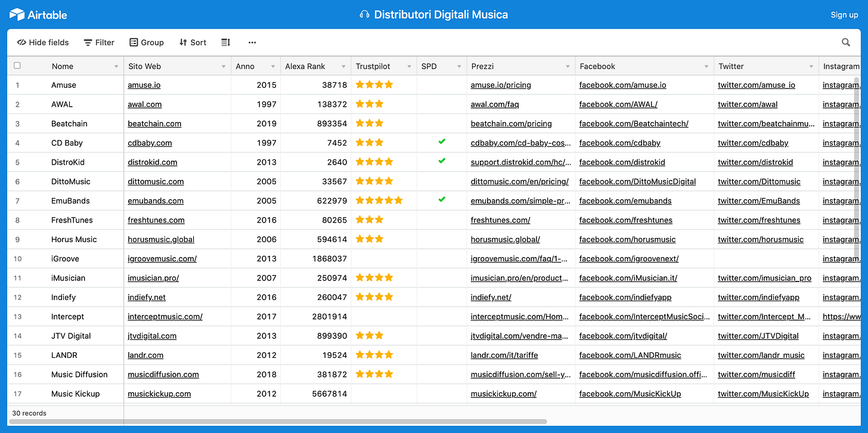
Task: Open the facebook.com/emubands link
Action: tap(625, 201)
